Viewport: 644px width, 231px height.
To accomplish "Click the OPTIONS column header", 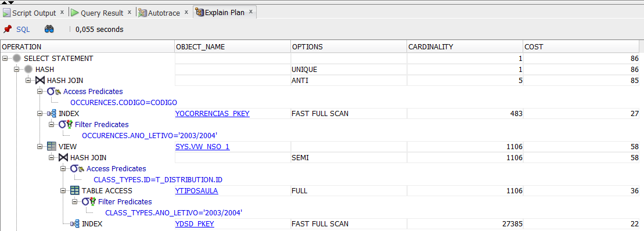I will 348,47.
